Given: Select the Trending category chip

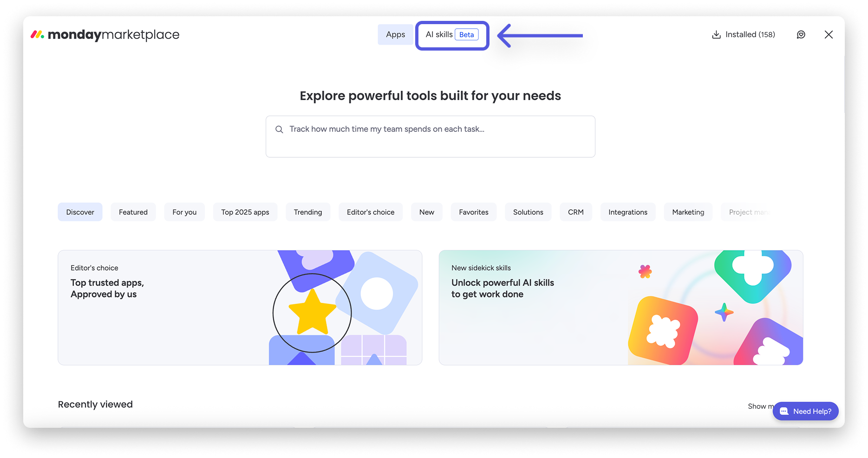Looking at the screenshot, I should tap(308, 212).
